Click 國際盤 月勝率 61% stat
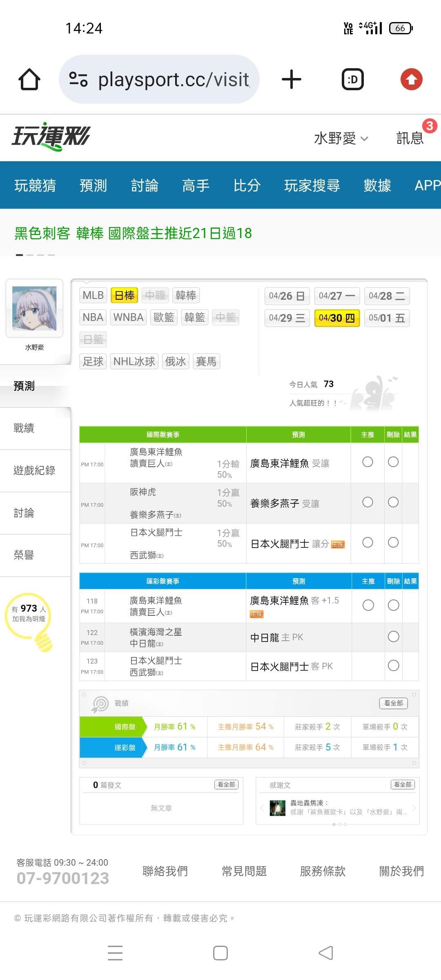 175,727
